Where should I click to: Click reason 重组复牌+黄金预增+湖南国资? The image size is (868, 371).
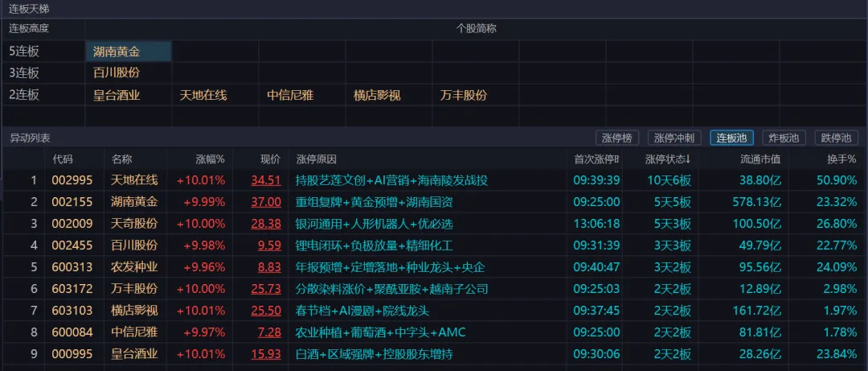pyautogui.click(x=375, y=202)
